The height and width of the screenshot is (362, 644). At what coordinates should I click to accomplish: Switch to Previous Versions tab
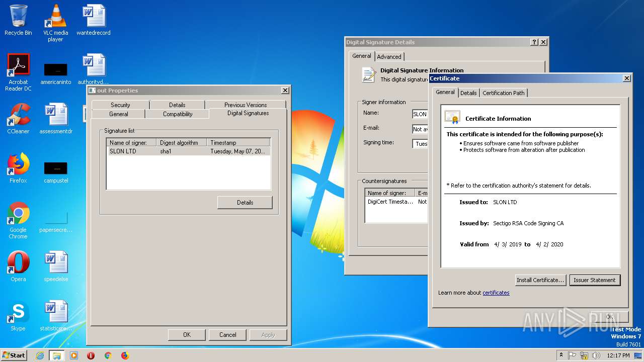coord(246,105)
